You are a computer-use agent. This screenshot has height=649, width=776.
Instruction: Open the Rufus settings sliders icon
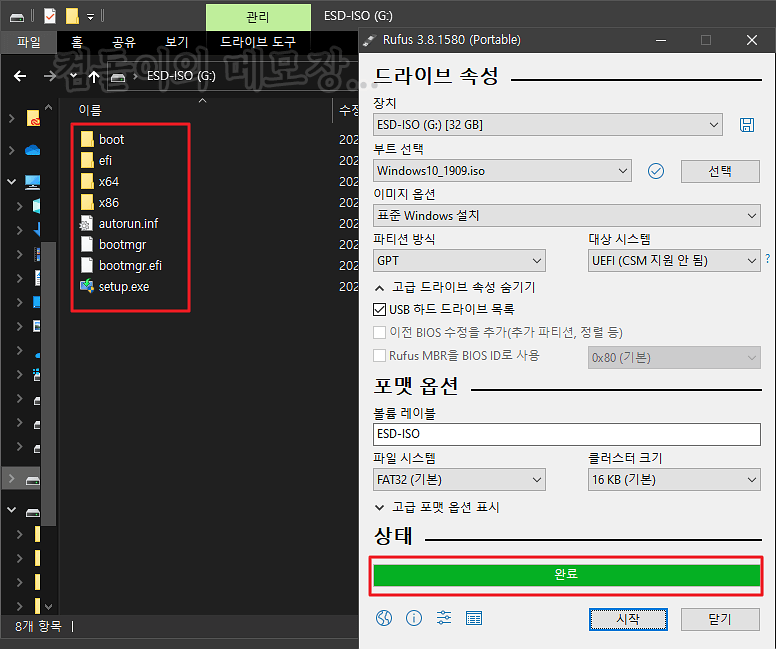coord(444,618)
